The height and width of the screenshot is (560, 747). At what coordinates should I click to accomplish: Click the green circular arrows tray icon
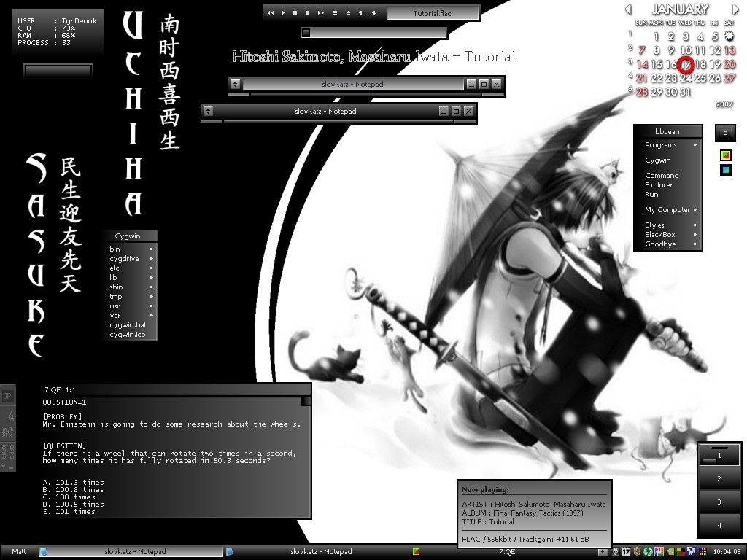[648, 551]
